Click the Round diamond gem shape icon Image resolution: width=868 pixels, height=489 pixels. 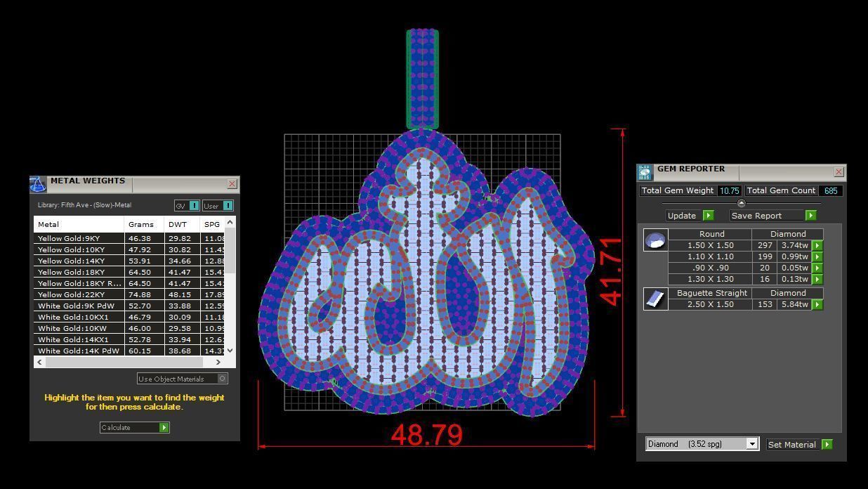(655, 240)
